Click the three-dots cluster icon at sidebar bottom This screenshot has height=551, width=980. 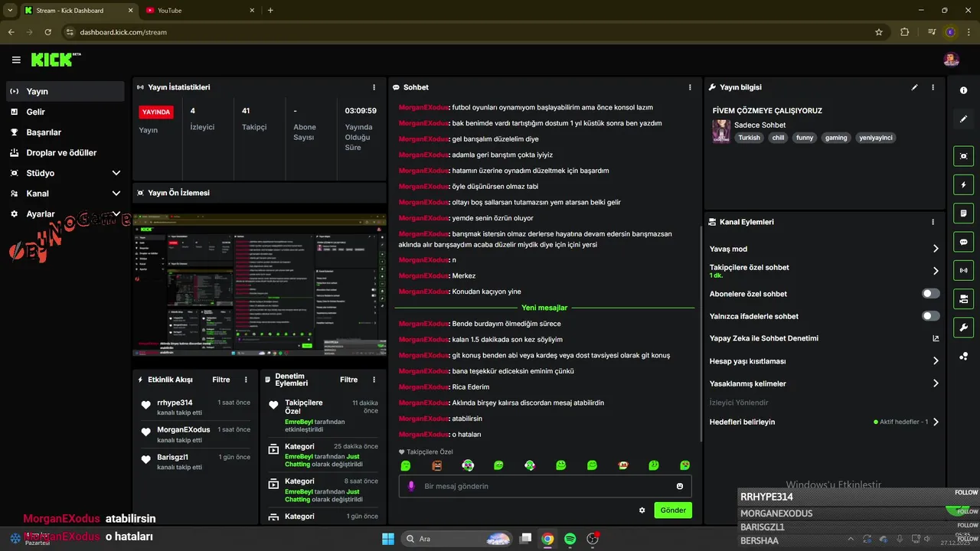tap(964, 356)
